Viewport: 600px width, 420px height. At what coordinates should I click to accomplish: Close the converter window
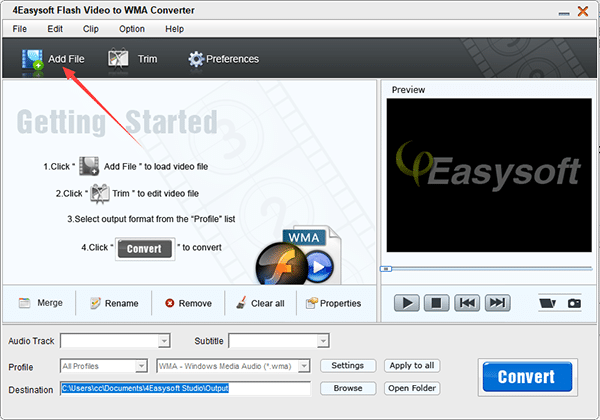[x=583, y=11]
